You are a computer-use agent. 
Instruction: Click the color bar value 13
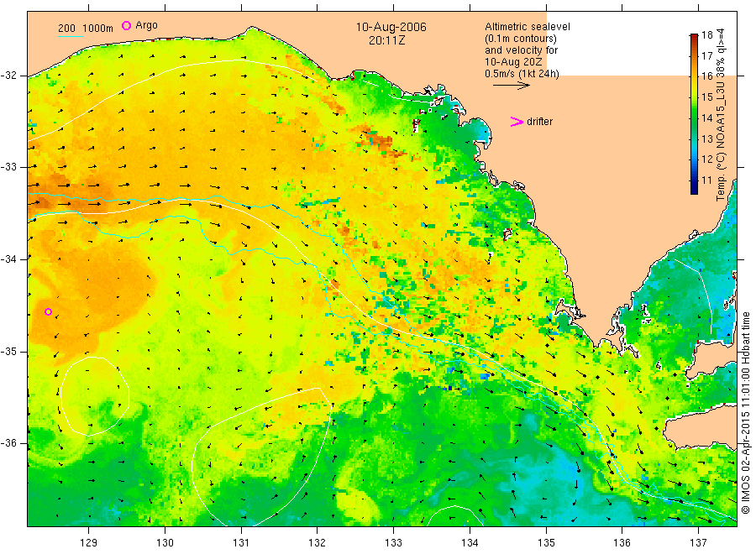click(x=706, y=139)
